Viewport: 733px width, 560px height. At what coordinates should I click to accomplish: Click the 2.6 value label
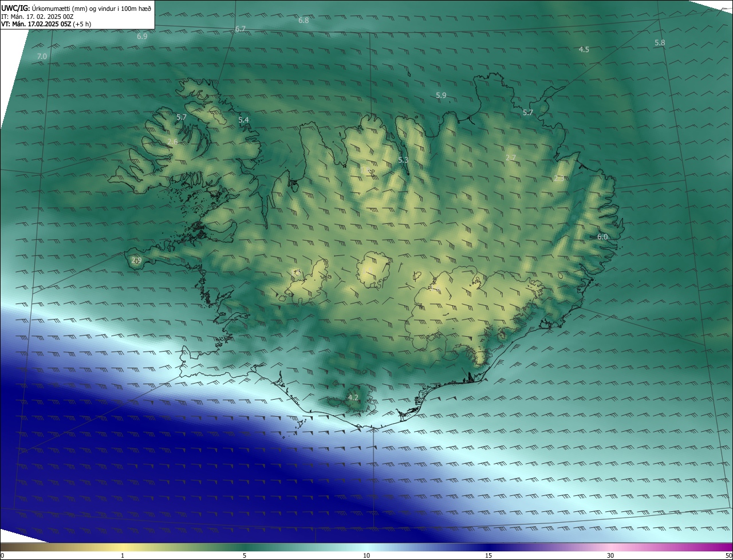coord(172,142)
